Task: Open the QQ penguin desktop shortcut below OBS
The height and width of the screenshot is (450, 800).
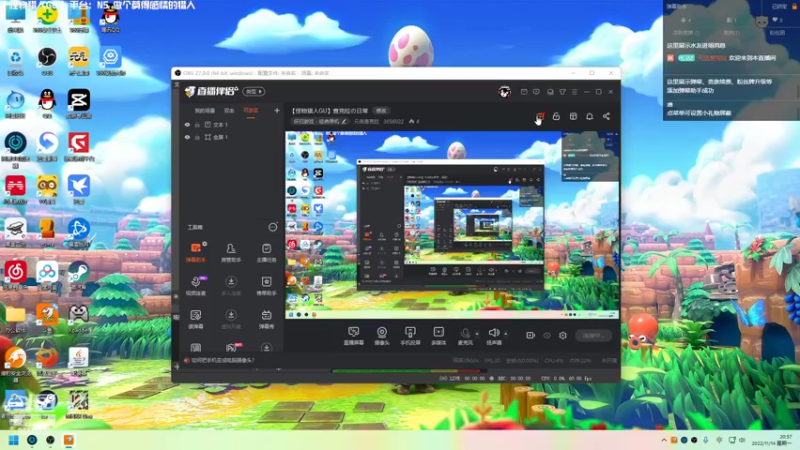Action: tap(47, 104)
